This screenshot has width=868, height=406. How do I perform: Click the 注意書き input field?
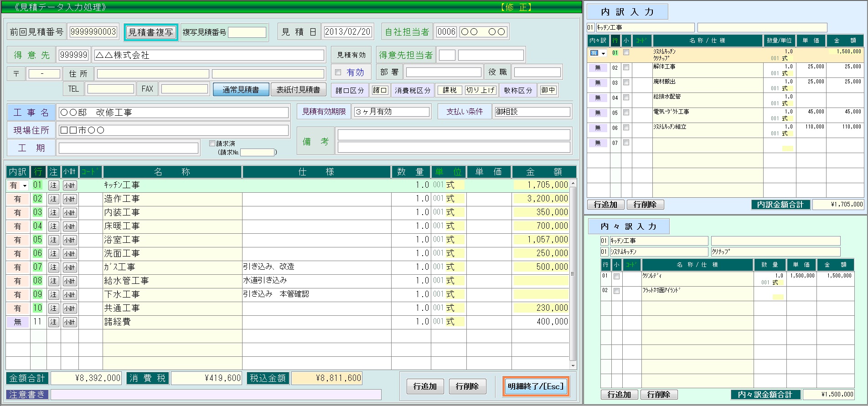point(216,395)
